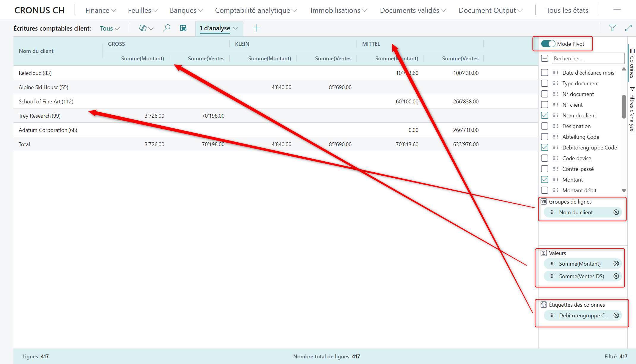Open the Immobilisations menu
The height and width of the screenshot is (364, 636).
coord(339,10)
